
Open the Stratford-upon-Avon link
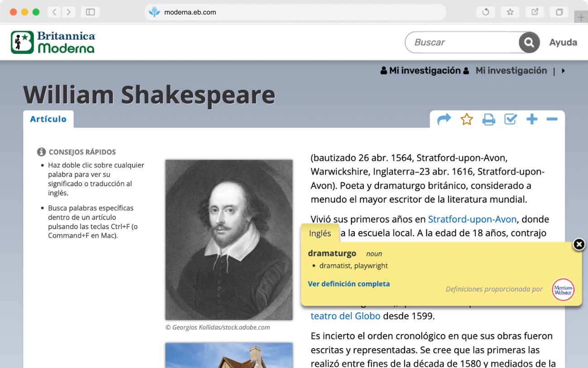tap(472, 219)
